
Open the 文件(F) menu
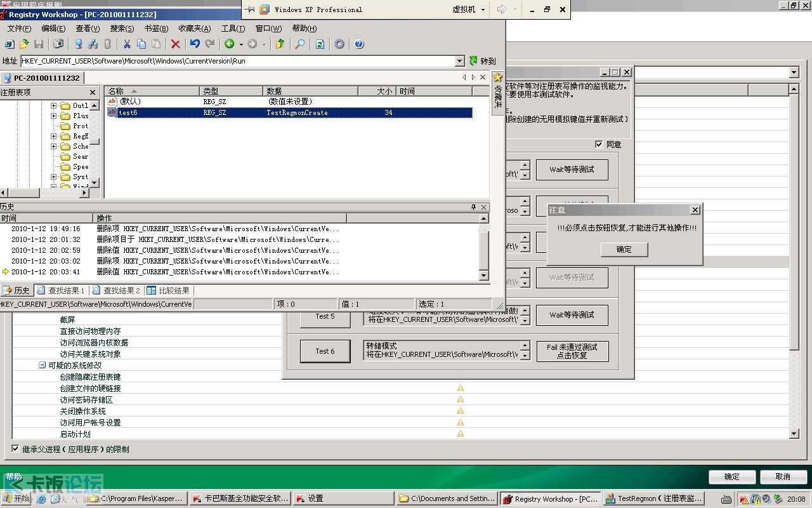point(19,29)
